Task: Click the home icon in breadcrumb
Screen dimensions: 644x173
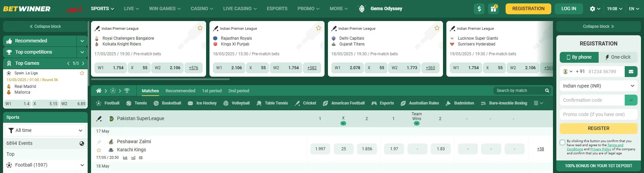Action: pos(98,91)
